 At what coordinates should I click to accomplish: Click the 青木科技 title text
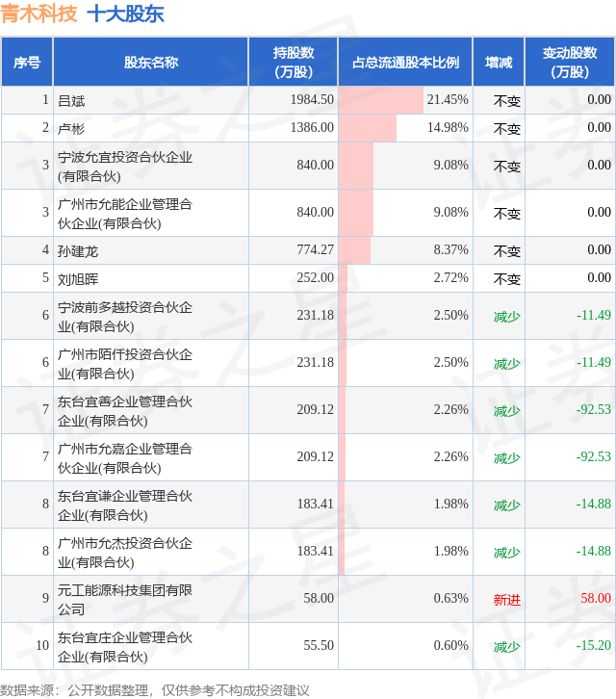38,13
